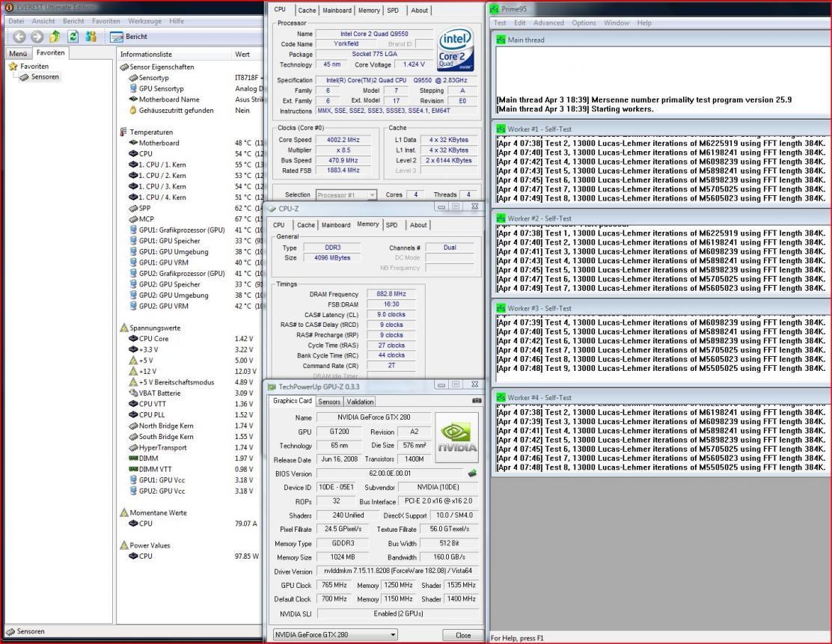The height and width of the screenshot is (644, 832).
Task: Open About tab in upper CPU-Z window
Action: 419,10
